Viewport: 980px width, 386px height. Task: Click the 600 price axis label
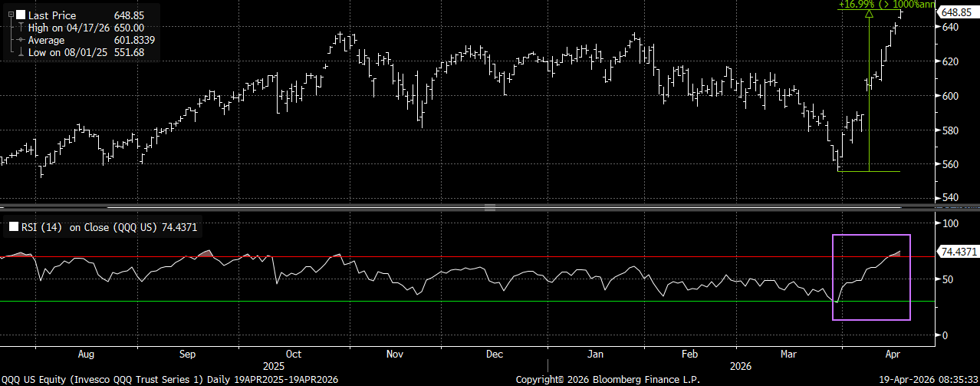point(949,96)
